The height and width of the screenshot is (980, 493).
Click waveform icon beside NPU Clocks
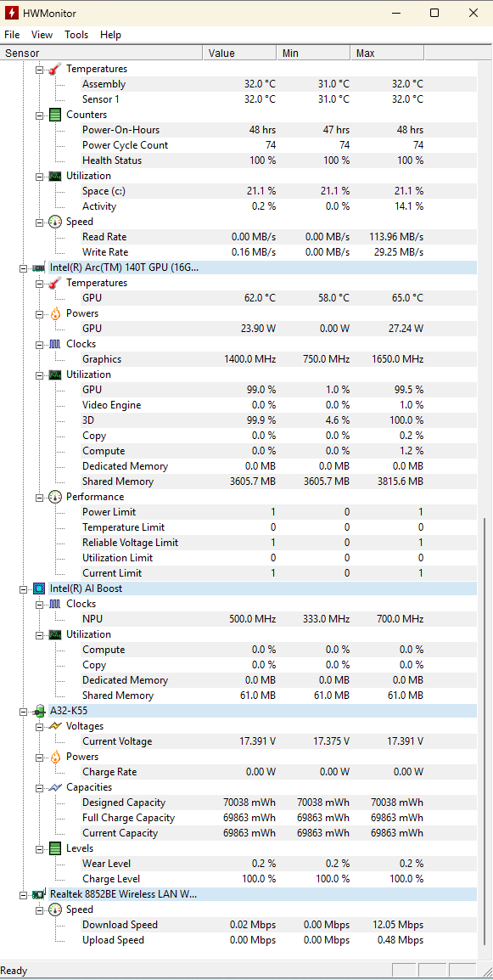click(x=56, y=604)
